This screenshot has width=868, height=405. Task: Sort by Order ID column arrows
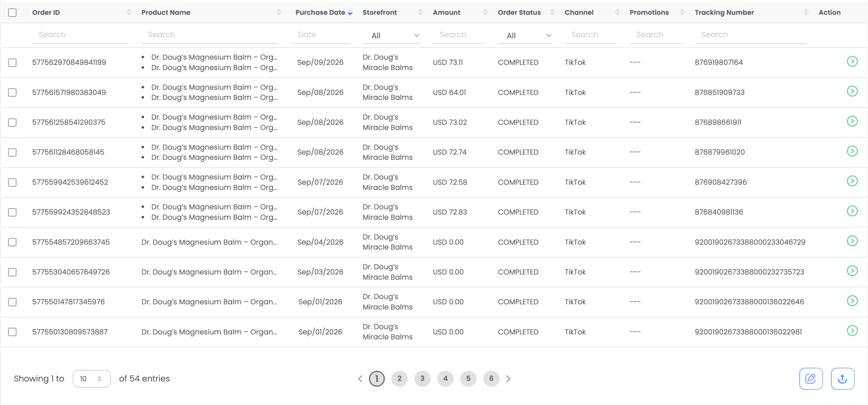point(129,12)
